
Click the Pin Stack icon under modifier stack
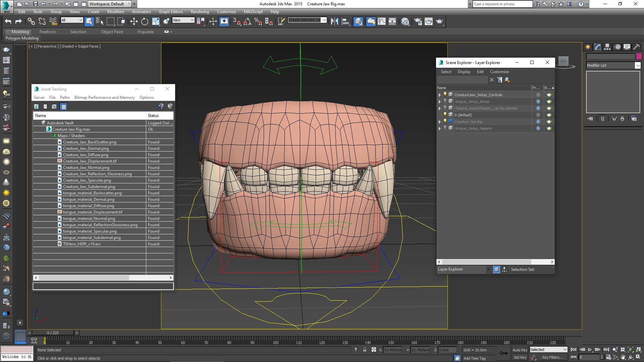(x=590, y=119)
